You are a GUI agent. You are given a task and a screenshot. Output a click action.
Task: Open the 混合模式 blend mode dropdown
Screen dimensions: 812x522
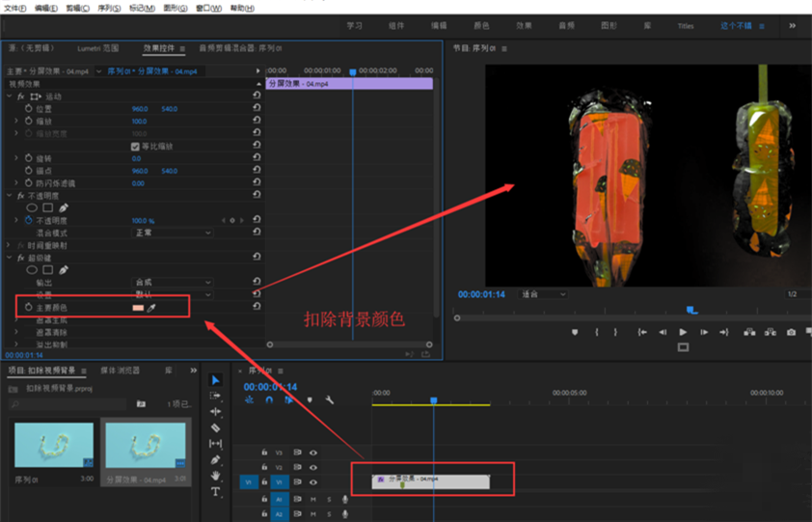172,233
